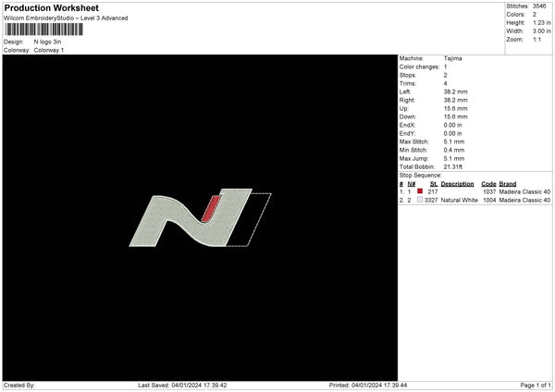Image resolution: width=555 pixels, height=392 pixels.
Task: Click the Width value 3.00 in
Action: point(541,31)
